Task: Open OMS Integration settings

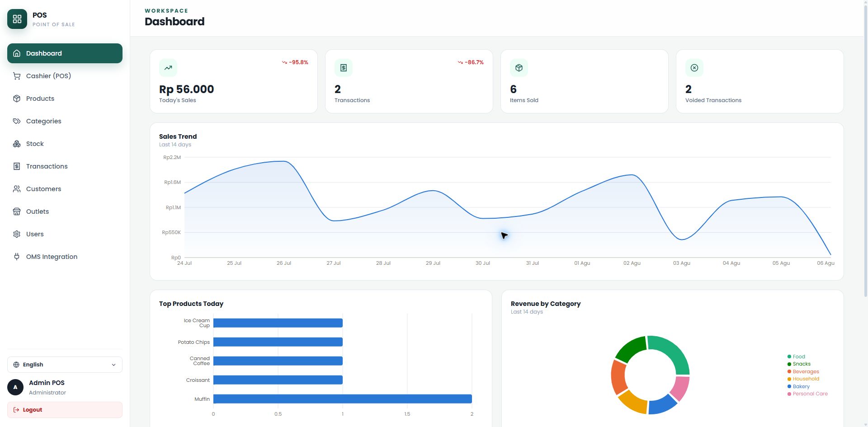Action: pos(65,257)
